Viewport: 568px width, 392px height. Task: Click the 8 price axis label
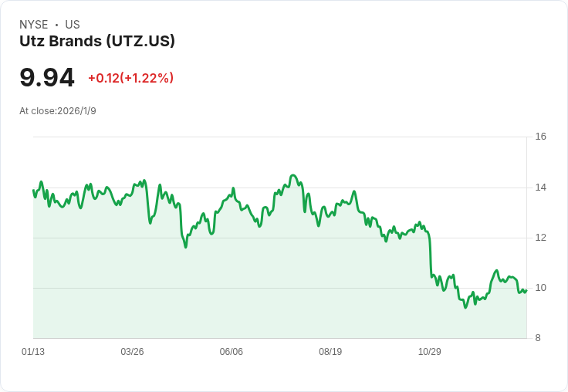click(538, 338)
